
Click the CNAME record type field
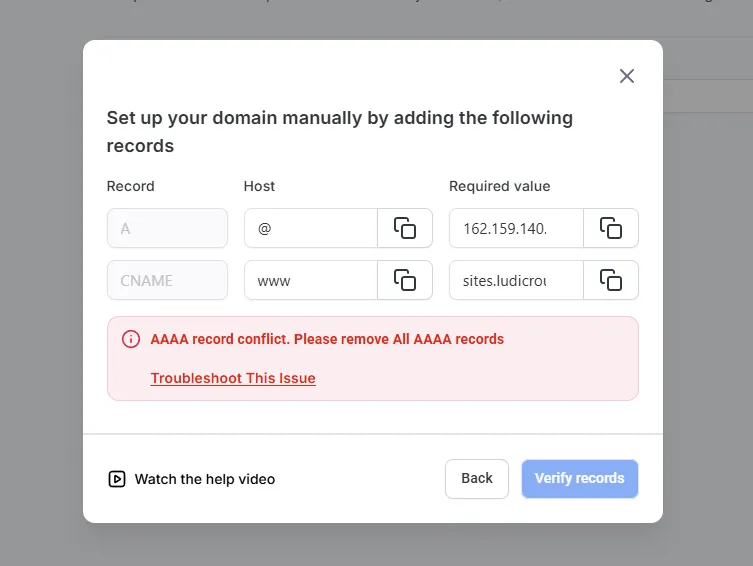(x=167, y=280)
